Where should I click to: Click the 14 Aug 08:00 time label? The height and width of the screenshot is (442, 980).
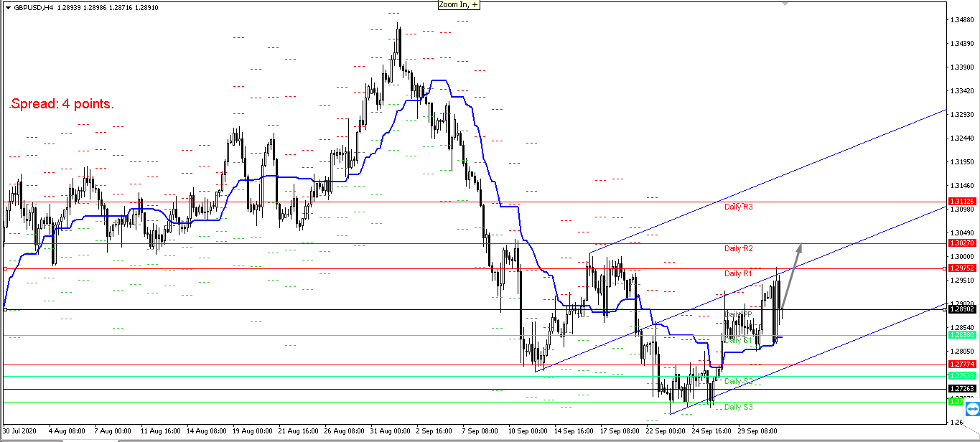pos(205,432)
